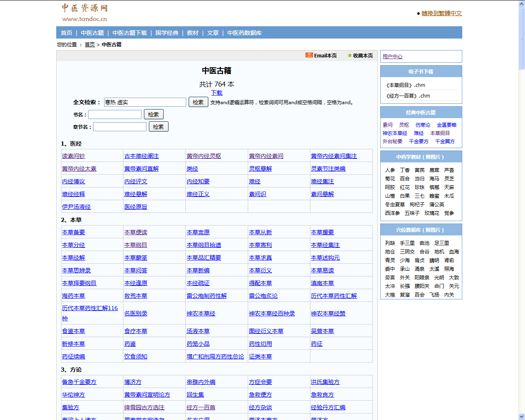Click the scrollbar down arrow
Viewport: 525px width, 420px height.
click(x=522, y=416)
